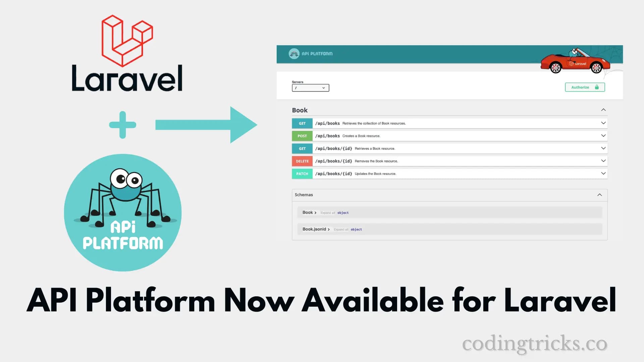Collapse the Schemas section
This screenshot has height=362, width=644.
pyautogui.click(x=600, y=194)
